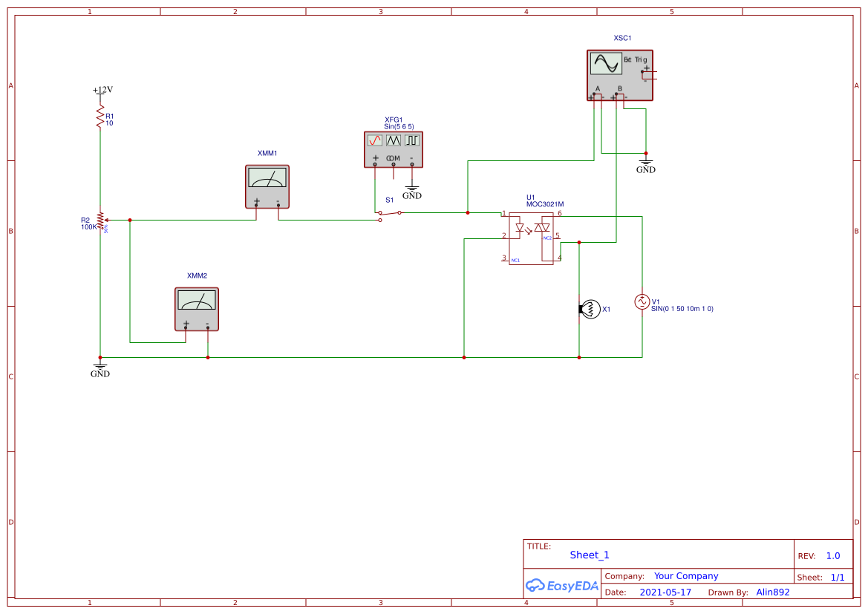The height and width of the screenshot is (614, 868).
Task: Click the COM terminal on XFG1
Action: 392,165
